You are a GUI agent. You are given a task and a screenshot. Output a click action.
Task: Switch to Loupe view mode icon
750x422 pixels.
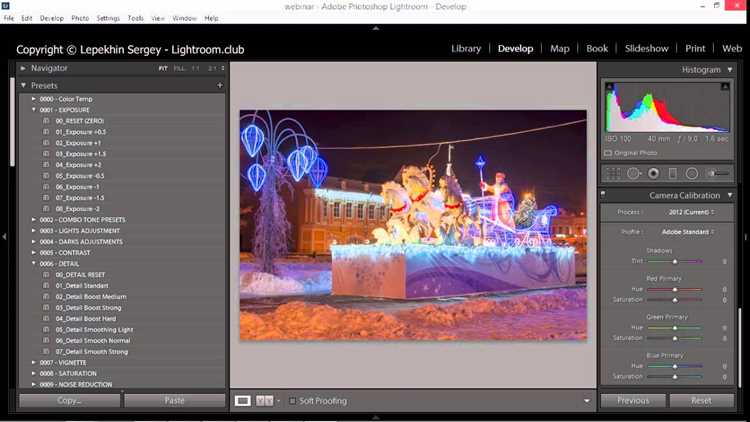click(x=243, y=400)
